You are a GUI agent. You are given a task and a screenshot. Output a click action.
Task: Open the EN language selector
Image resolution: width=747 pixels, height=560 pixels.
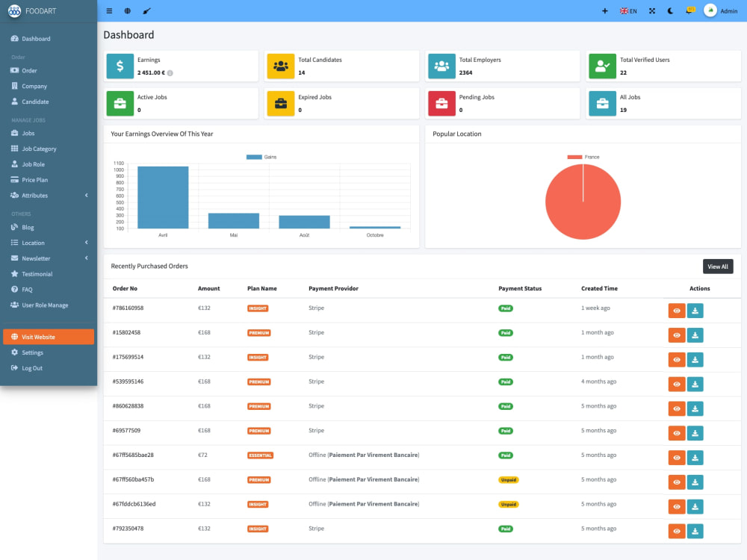pyautogui.click(x=628, y=11)
